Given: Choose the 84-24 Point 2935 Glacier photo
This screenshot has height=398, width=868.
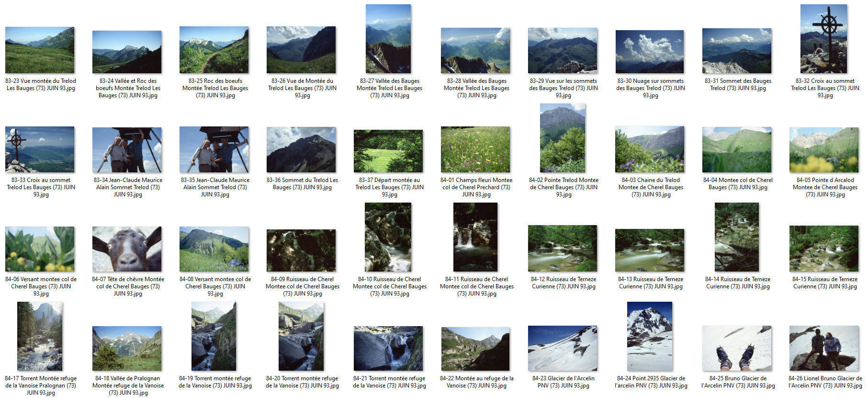Looking at the screenshot, I should click(650, 336).
